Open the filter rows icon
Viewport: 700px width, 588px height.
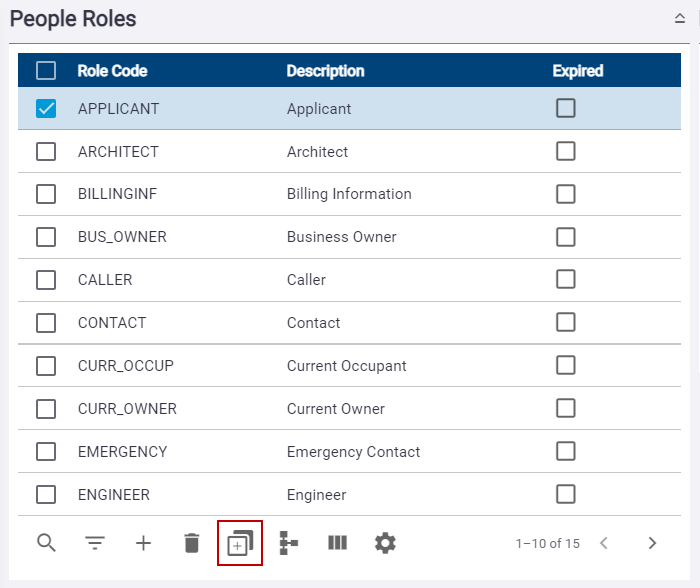[95, 543]
